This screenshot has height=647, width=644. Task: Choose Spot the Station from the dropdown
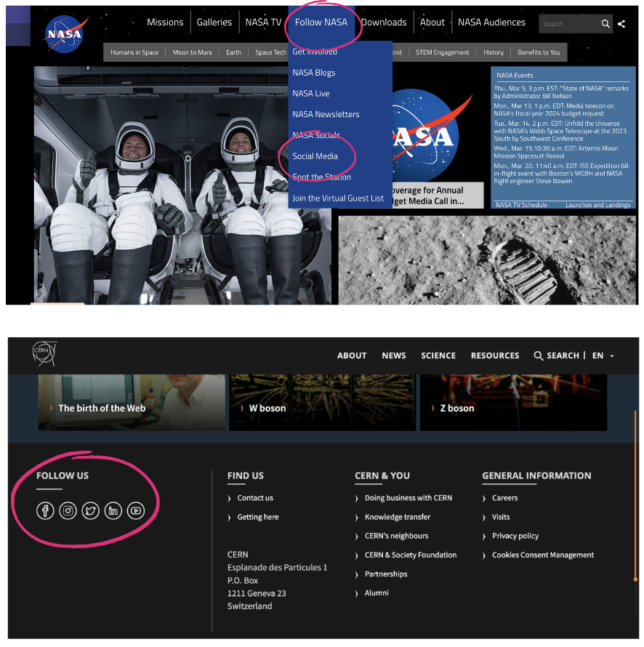pos(322,177)
